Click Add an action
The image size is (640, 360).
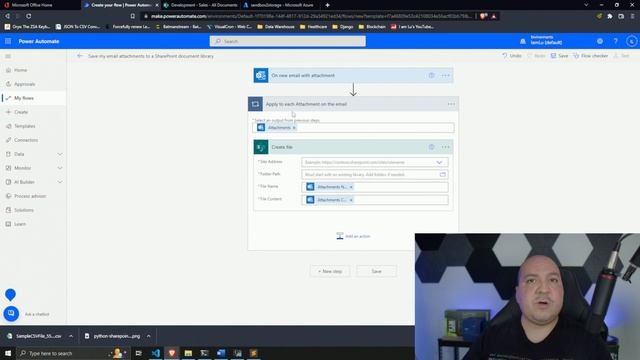(353, 236)
